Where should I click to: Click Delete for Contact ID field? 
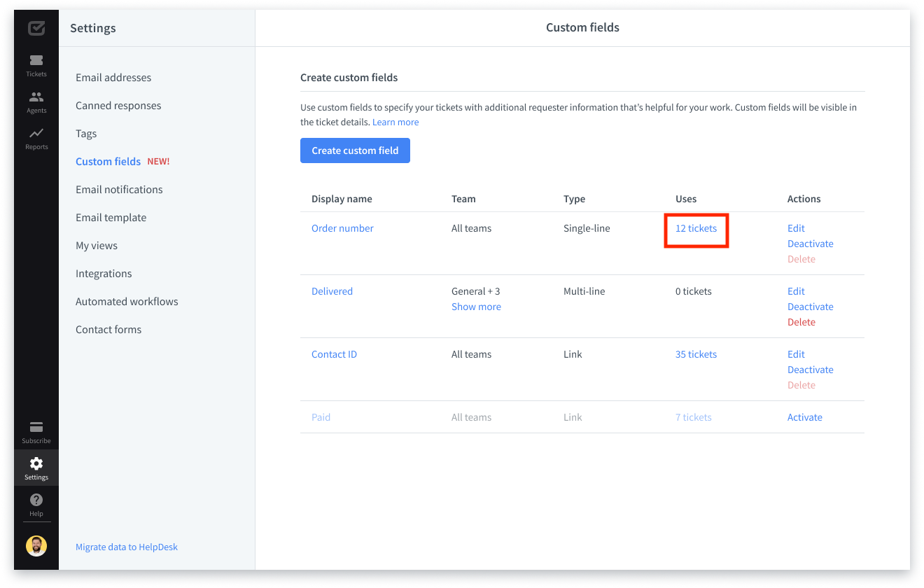[x=801, y=385]
